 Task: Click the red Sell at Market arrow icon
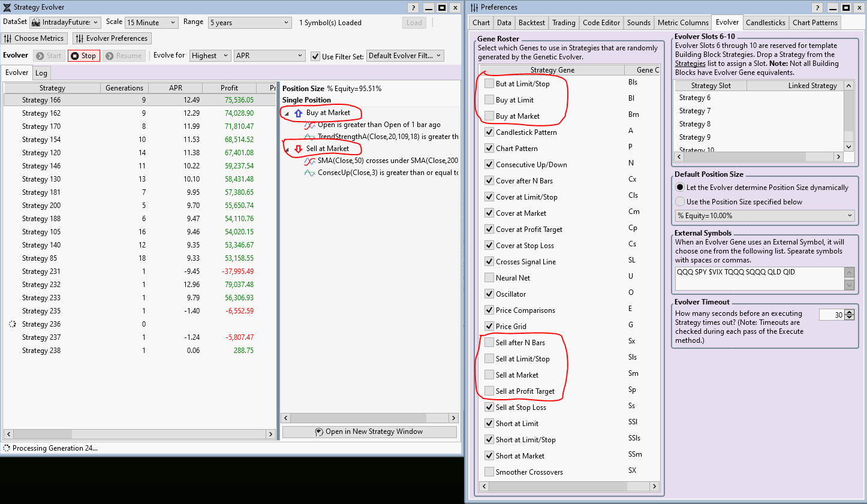[x=298, y=149]
